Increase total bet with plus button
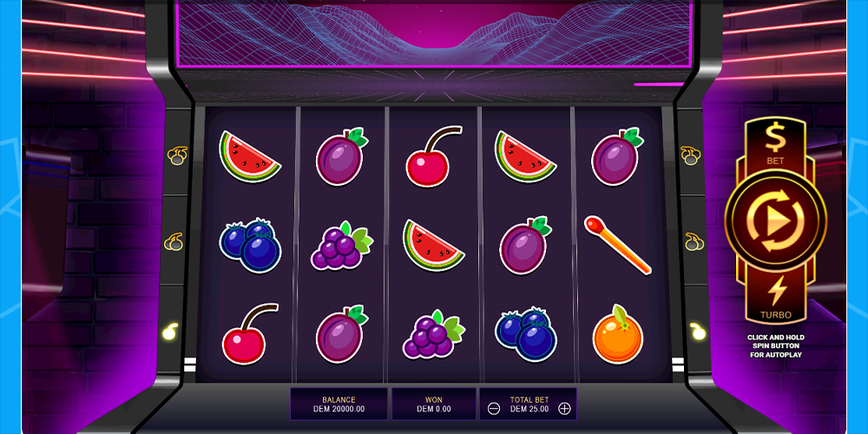The height and width of the screenshot is (434, 868). point(564,409)
